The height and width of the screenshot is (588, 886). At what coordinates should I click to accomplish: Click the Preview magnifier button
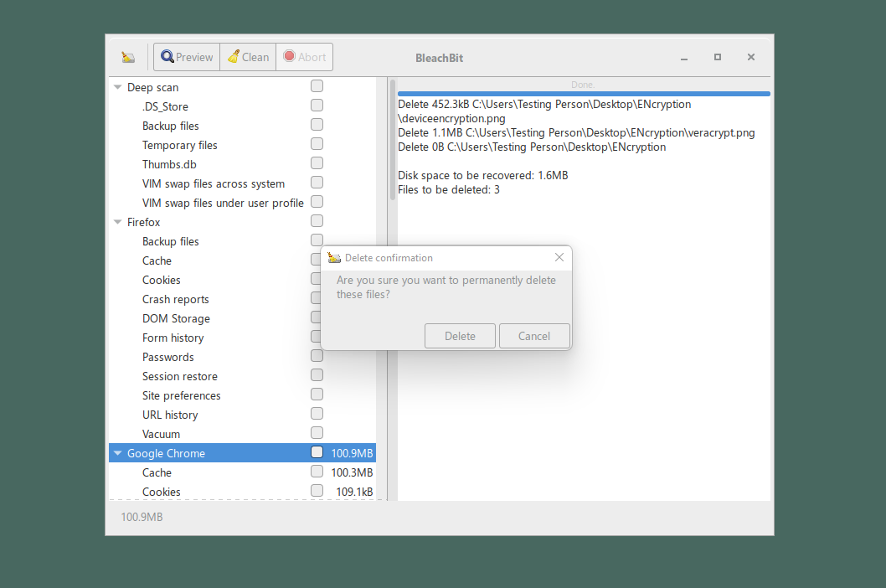187,57
